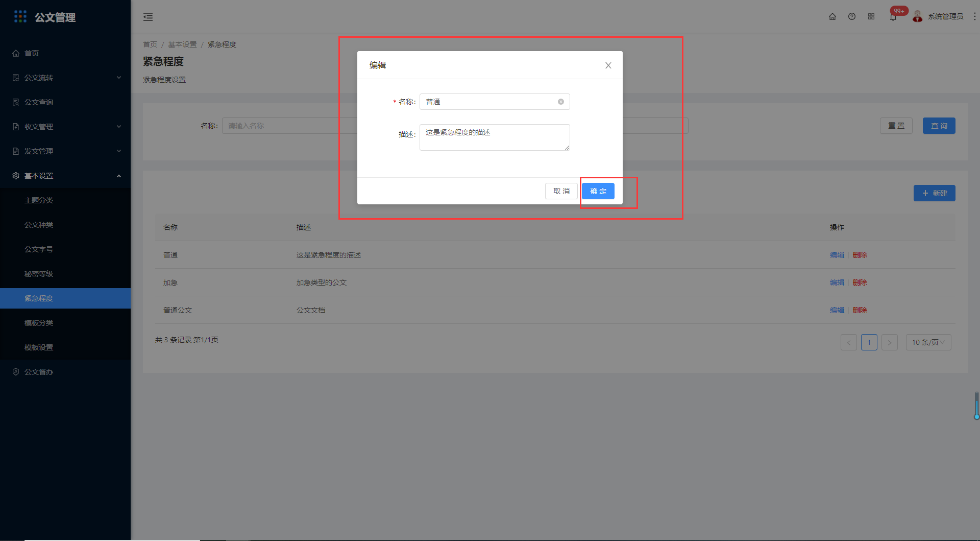The height and width of the screenshot is (541, 980).
Task: Click the 重置 reset button
Action: 896,126
